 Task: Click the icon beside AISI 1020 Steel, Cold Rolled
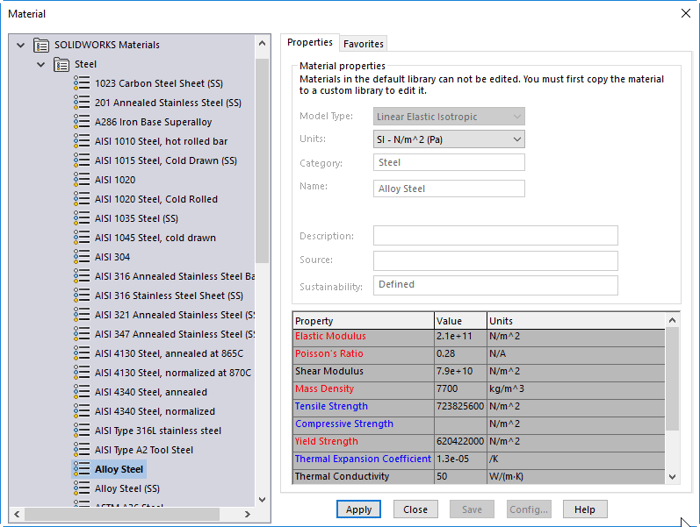click(x=82, y=199)
